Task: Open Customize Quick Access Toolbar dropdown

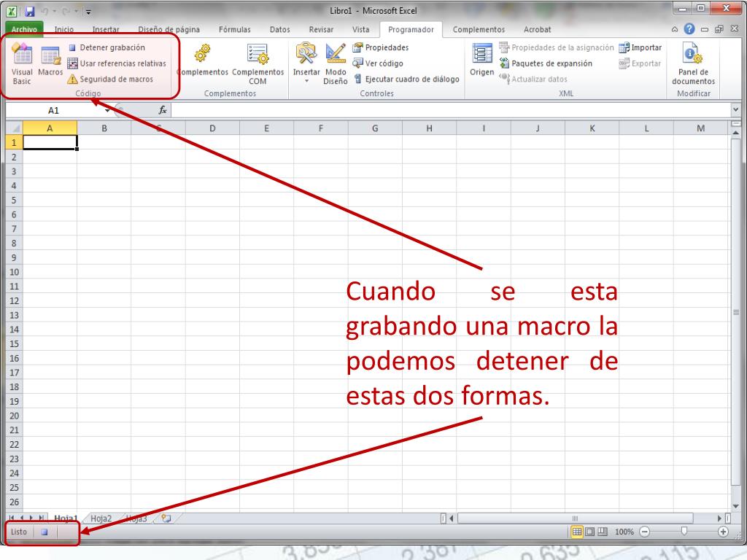Action: [x=88, y=12]
